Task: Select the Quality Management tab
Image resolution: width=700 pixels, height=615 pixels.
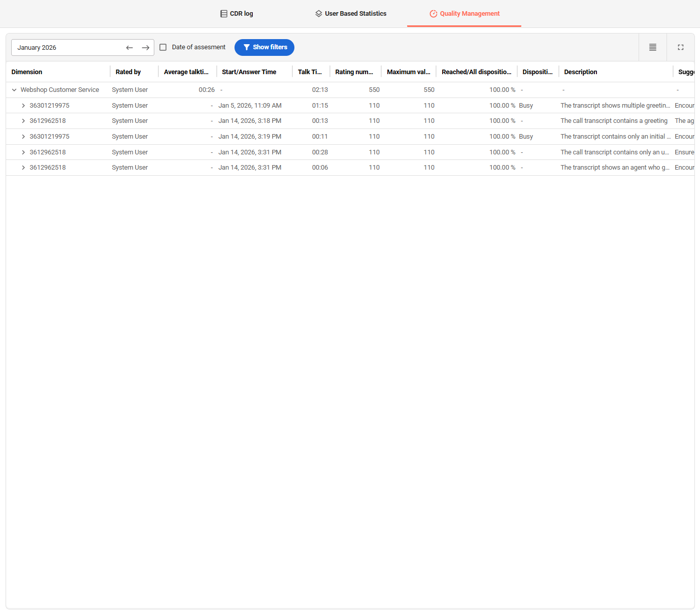Action: point(464,14)
